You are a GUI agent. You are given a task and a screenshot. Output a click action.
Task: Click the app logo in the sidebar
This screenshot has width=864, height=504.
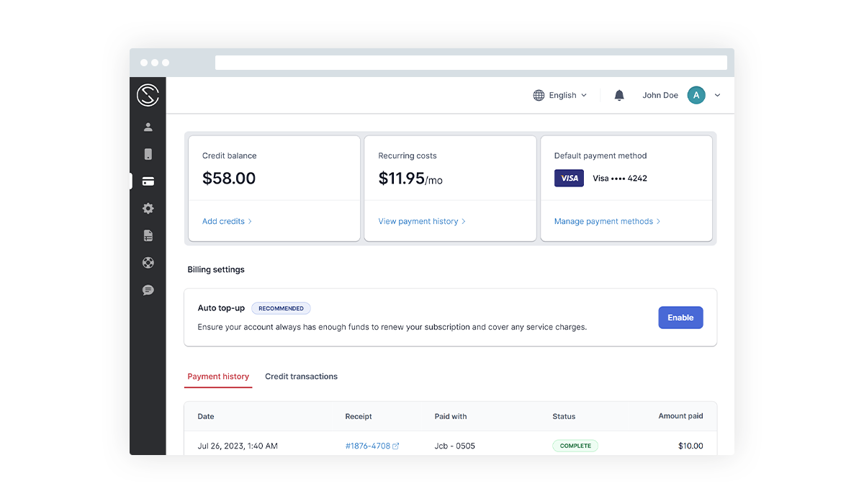[x=148, y=95]
